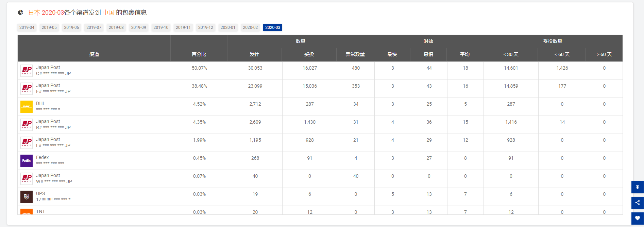Click the Fedex carrier logo
The height and width of the screenshot is (227, 644).
27,161
